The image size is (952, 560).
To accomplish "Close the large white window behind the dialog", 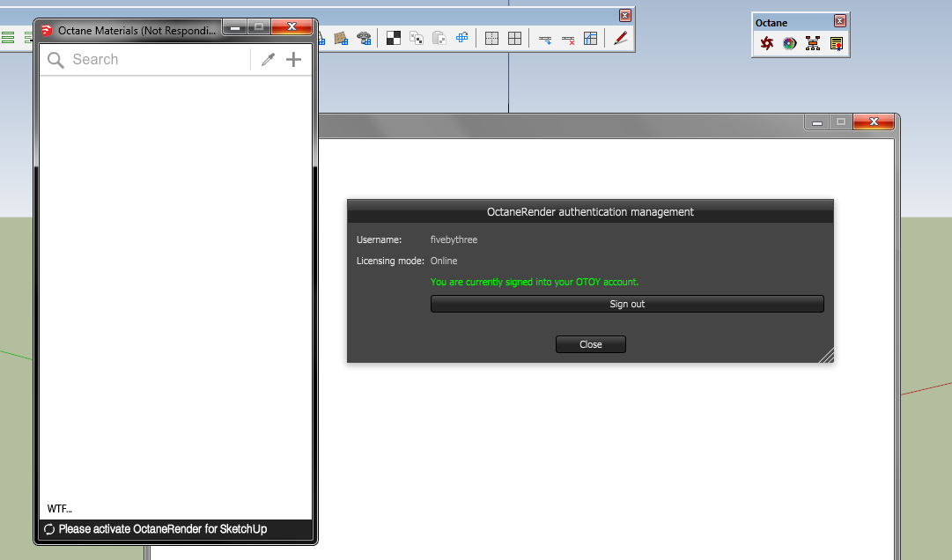I will click(x=874, y=122).
